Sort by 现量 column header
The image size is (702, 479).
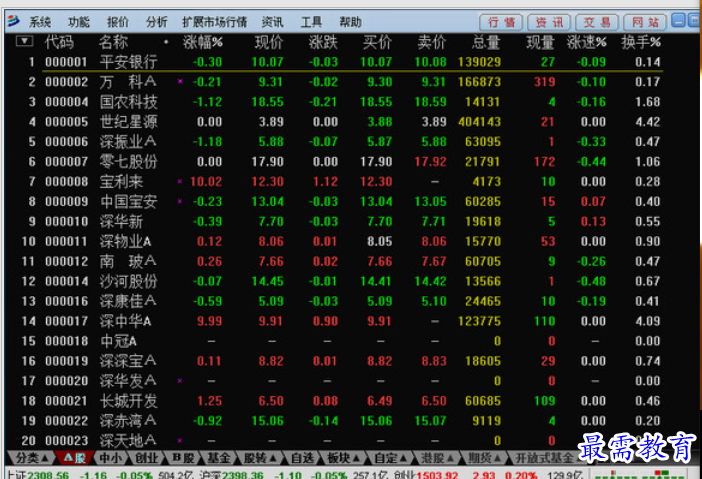click(x=540, y=42)
